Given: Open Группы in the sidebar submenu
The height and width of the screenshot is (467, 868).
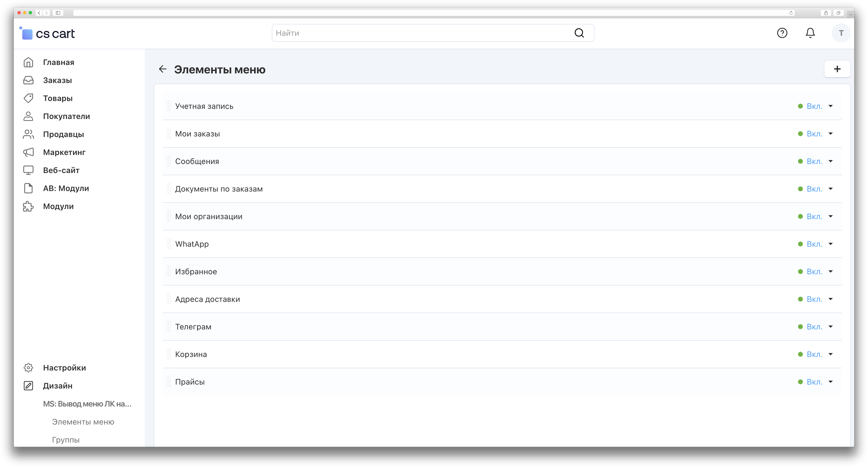Looking at the screenshot, I should [66, 440].
